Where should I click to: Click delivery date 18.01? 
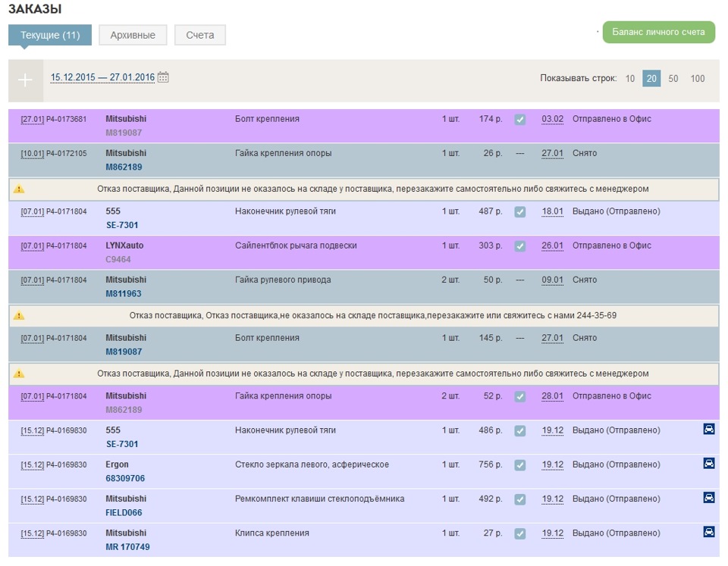click(553, 211)
